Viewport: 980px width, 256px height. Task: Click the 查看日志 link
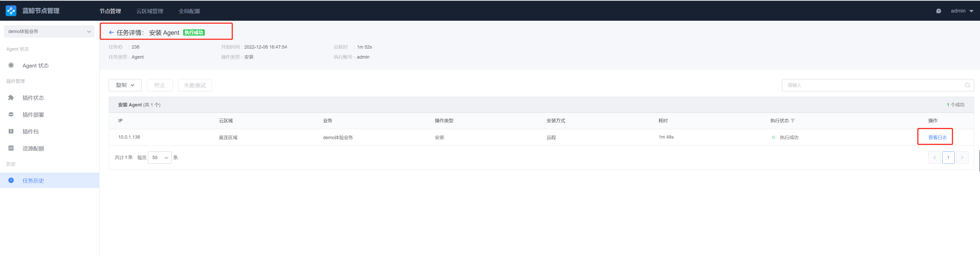pos(937,138)
